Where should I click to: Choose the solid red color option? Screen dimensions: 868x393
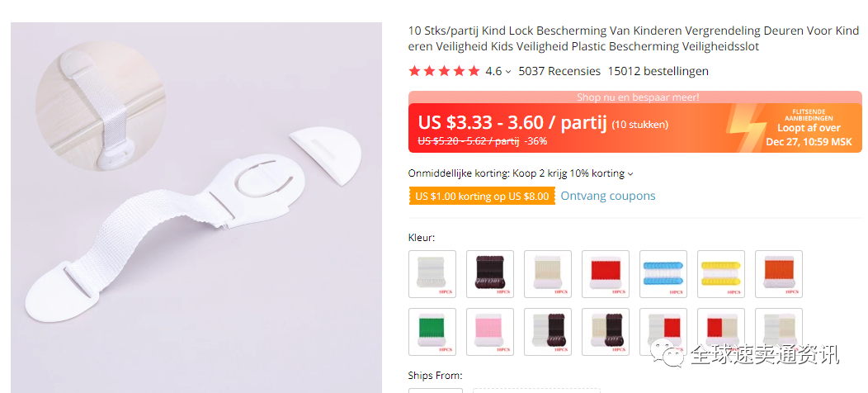point(606,274)
